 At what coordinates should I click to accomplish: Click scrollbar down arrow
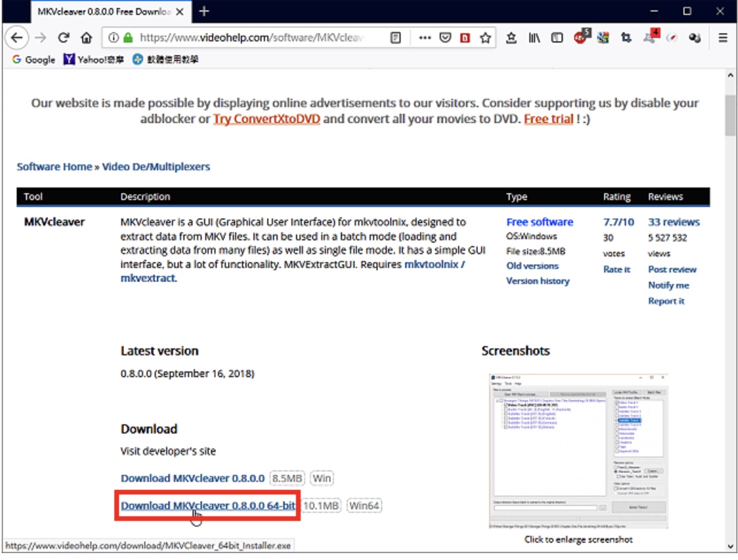(730, 546)
